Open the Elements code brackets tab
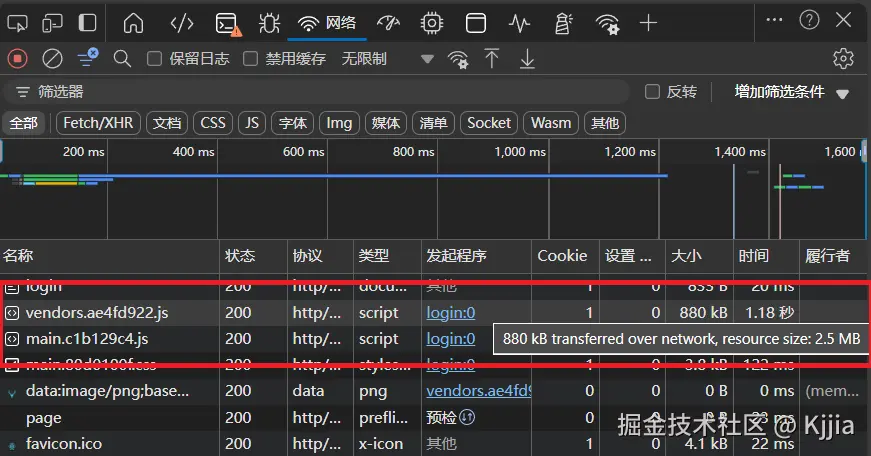871x456 pixels. (182, 23)
